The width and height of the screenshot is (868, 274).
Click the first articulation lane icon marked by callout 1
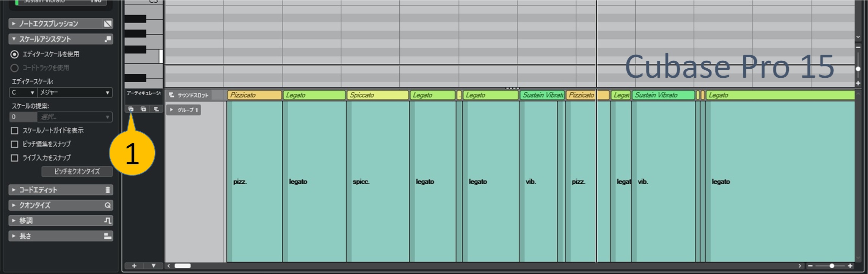[x=131, y=109]
